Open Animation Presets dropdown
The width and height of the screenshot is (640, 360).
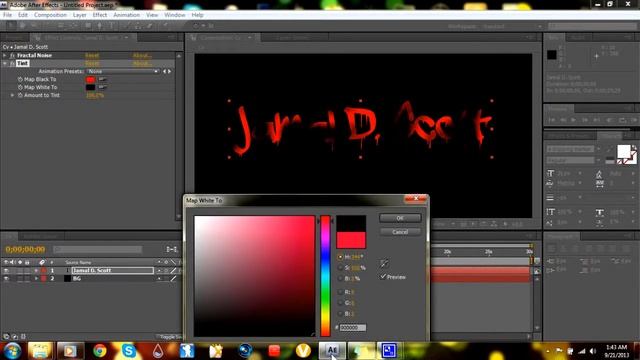pos(123,71)
